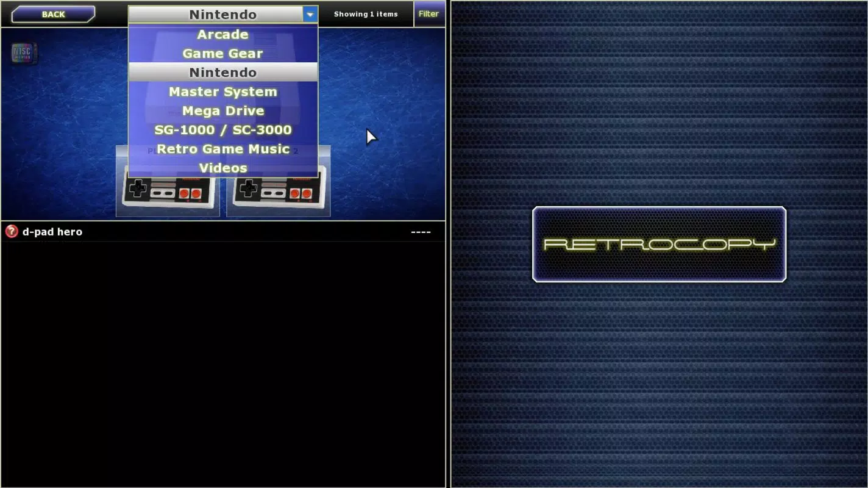Viewport: 868px width, 488px height.
Task: Switch to Master System in the list
Action: click(223, 91)
